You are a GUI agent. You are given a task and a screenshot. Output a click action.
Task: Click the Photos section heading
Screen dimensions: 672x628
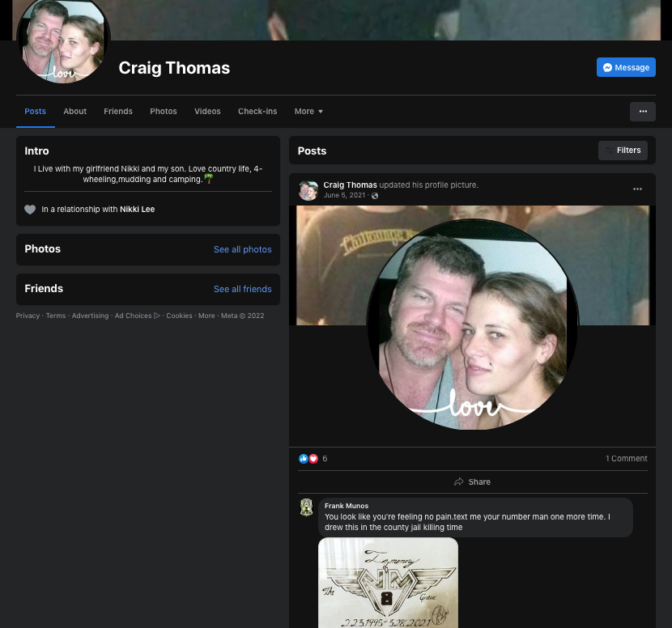pyautogui.click(x=42, y=249)
